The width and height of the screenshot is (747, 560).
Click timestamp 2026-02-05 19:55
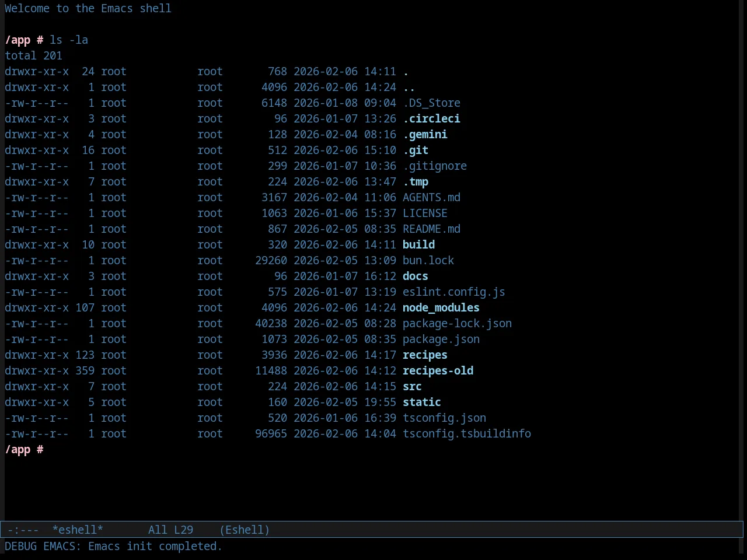point(345,402)
